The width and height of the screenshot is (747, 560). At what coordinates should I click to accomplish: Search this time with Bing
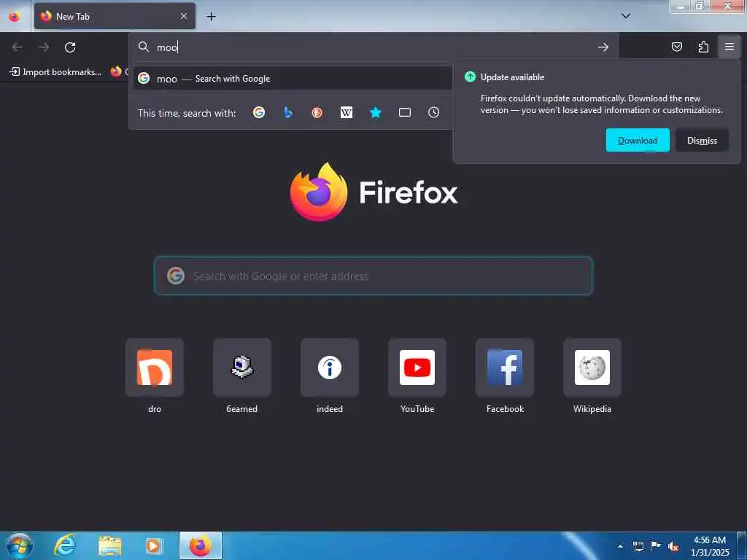[x=287, y=112]
